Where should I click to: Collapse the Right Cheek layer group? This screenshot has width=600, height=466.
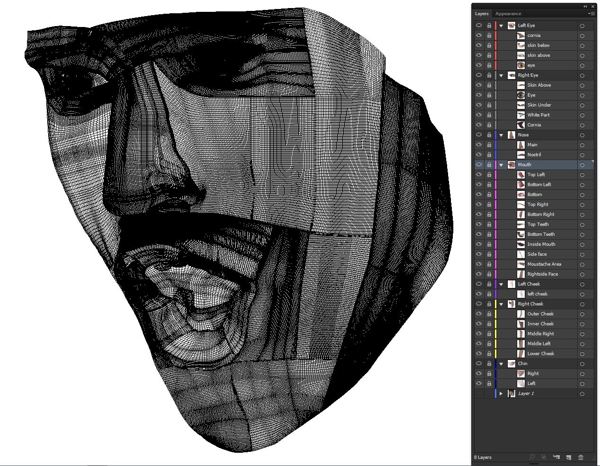[501, 305]
